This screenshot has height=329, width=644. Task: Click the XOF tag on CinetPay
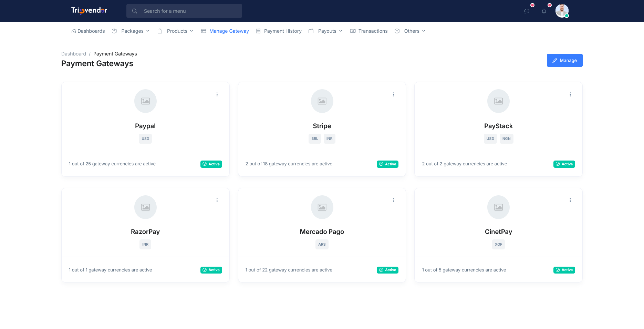coord(498,244)
